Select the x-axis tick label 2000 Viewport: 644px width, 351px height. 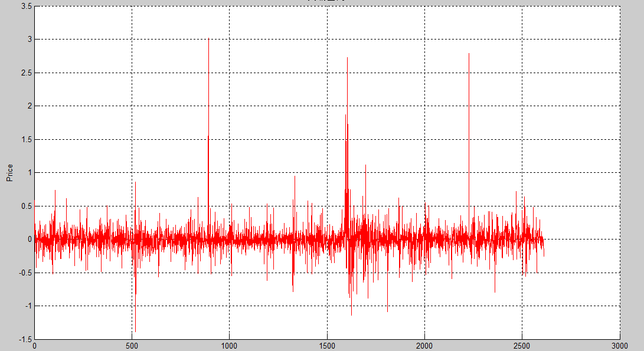424,346
